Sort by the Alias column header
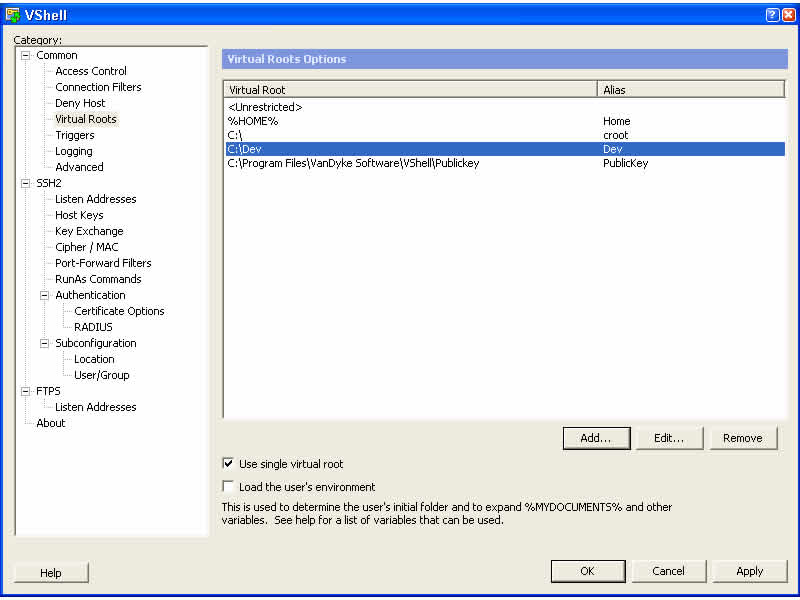 click(x=691, y=90)
